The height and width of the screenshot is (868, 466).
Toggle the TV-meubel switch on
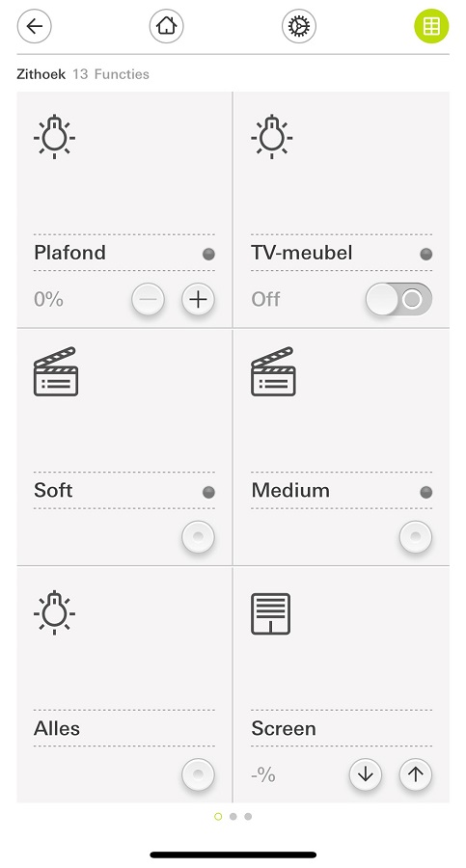[x=399, y=300]
